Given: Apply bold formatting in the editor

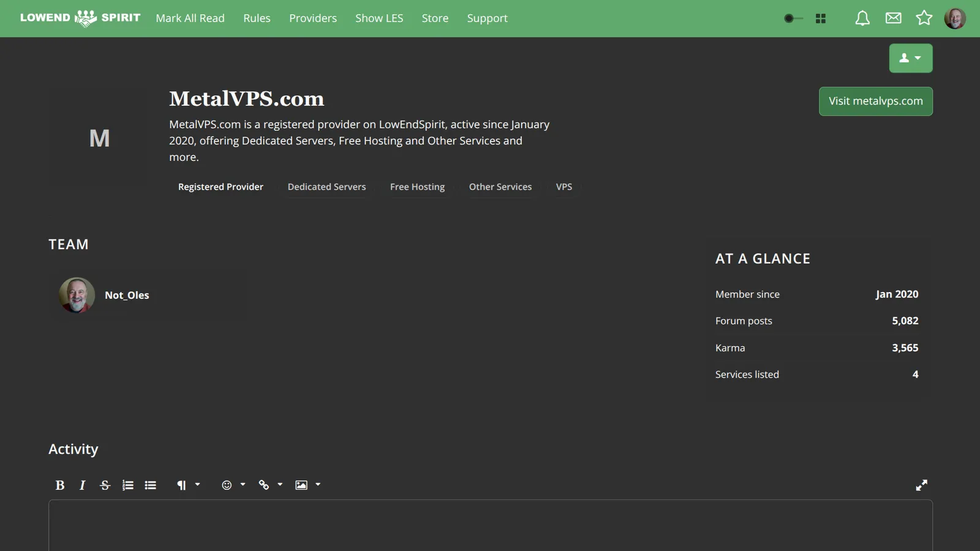Looking at the screenshot, I should point(60,485).
